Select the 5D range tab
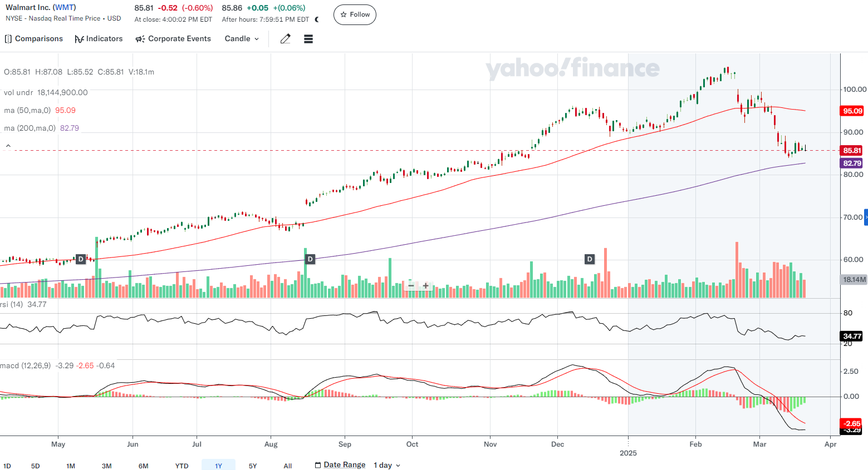This screenshot has height=470, width=868. pos(36,466)
